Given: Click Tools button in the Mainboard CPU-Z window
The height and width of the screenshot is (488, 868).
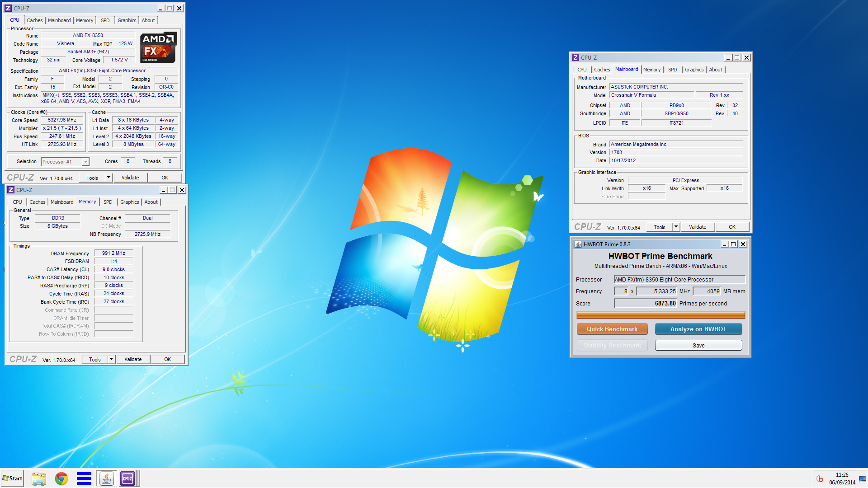Looking at the screenshot, I should (x=660, y=227).
